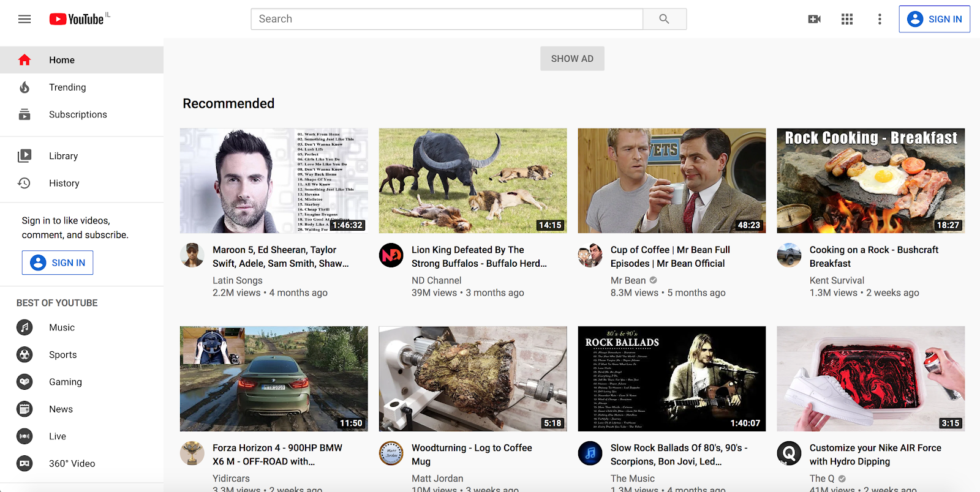Open the 'Cooking on a Rock' video title
The width and height of the screenshot is (980, 492).
[x=874, y=256]
